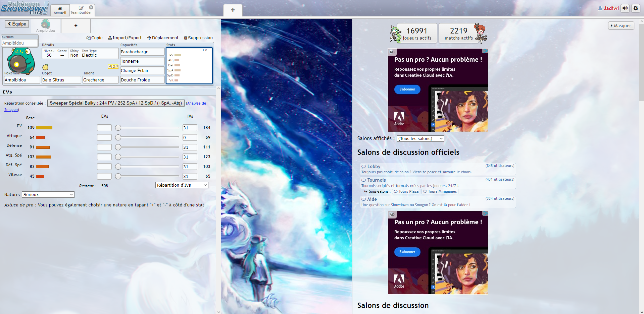
Task: Click the Pokémon Showdown logo
Action: [25, 8]
